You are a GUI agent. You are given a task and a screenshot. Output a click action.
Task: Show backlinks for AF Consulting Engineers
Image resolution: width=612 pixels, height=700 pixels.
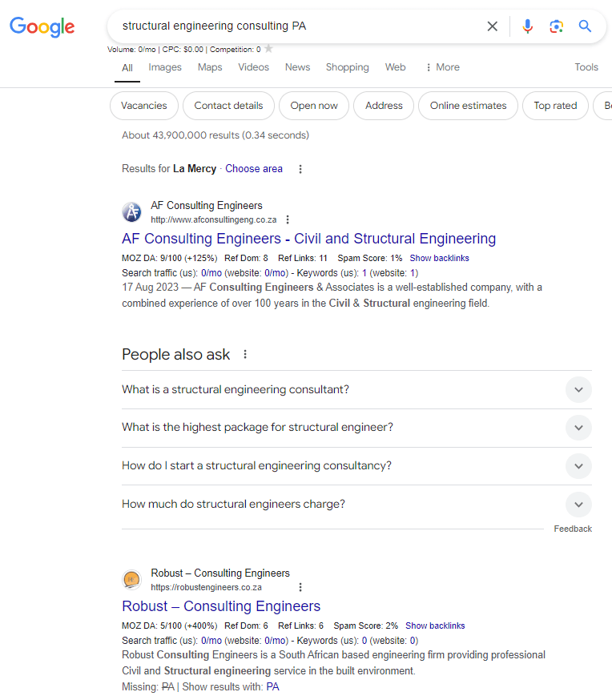439,258
